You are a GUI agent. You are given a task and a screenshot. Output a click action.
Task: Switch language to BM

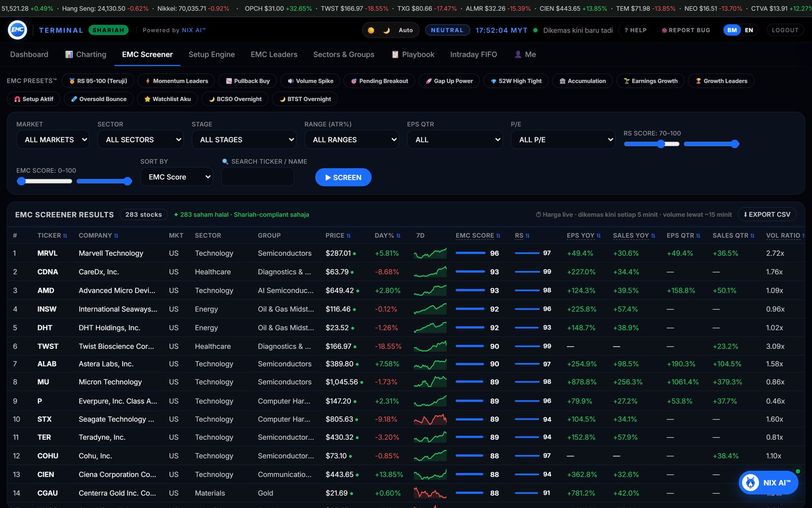pyautogui.click(x=732, y=30)
